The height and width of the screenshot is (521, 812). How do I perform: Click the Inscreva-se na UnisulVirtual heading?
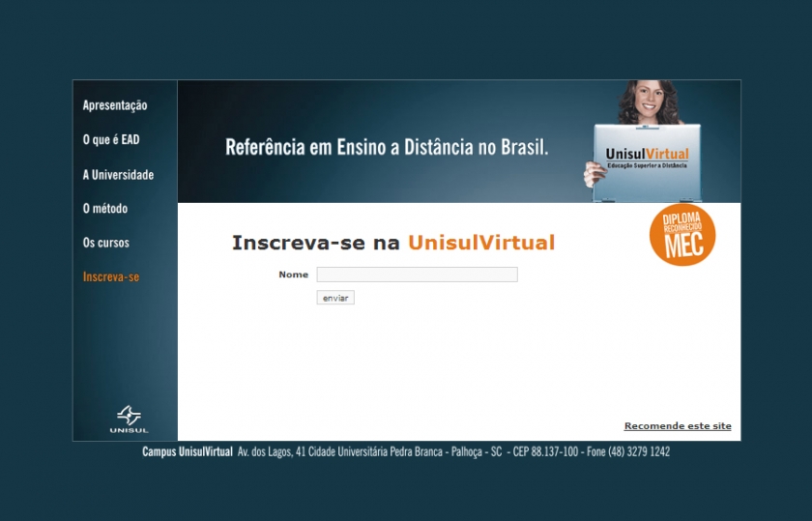tap(393, 243)
